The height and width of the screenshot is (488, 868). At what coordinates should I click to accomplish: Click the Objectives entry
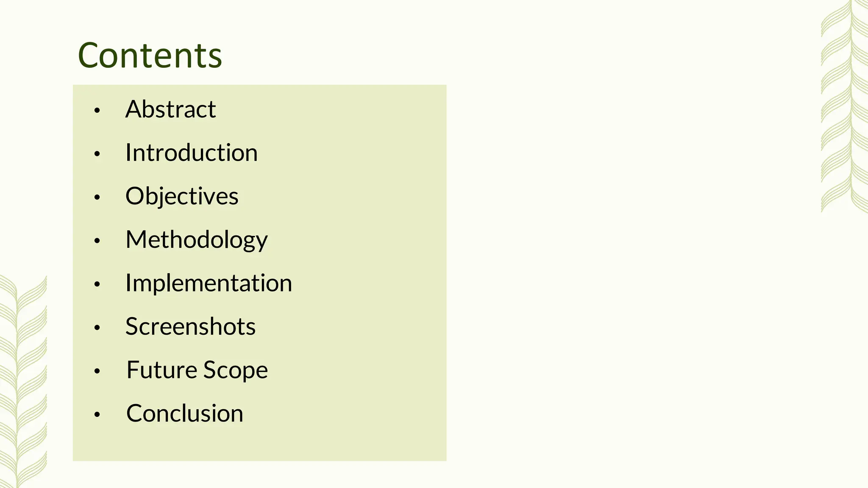182,197
